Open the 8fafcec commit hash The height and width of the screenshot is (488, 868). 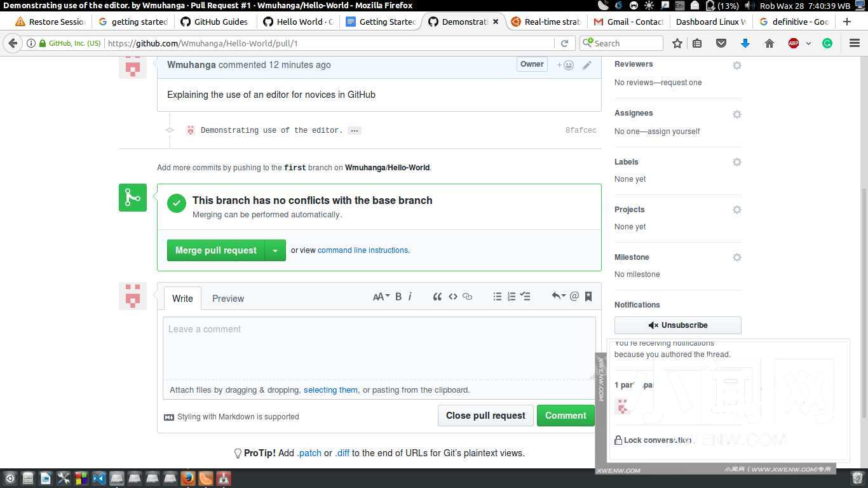581,130
